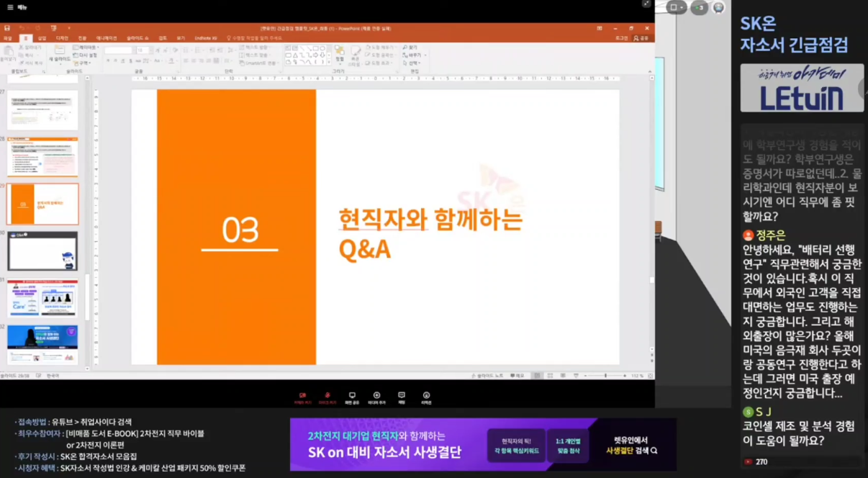Viewport: 868px width, 478px height.
Task: Select slide 28 thumbnail in the slide panel
Action: click(x=42, y=157)
